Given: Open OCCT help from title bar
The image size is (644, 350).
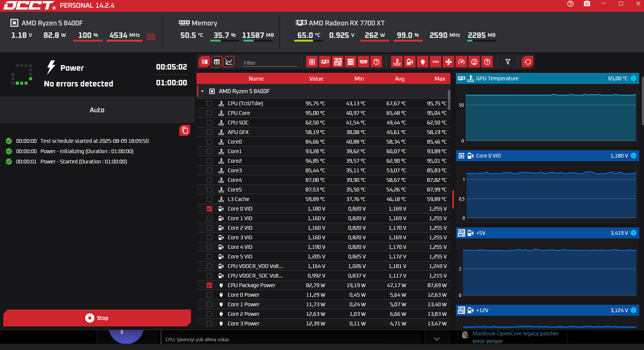Looking at the screenshot, I should 570,4.
